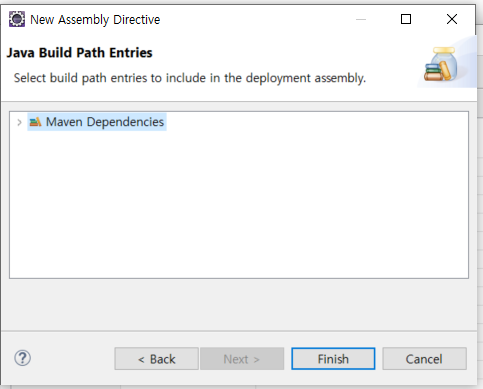Dismiss the wizard using Cancel
The image size is (483, 389).
[x=424, y=359]
